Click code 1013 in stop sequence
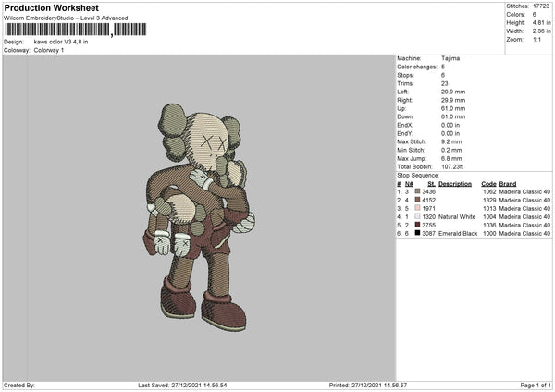Viewport: 555px width, 392px height. coord(489,208)
